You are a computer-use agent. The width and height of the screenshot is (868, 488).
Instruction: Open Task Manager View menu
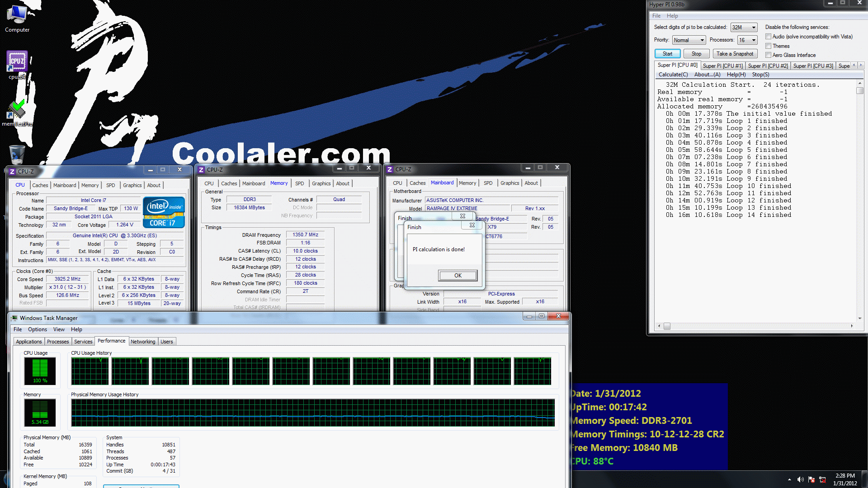(59, 329)
